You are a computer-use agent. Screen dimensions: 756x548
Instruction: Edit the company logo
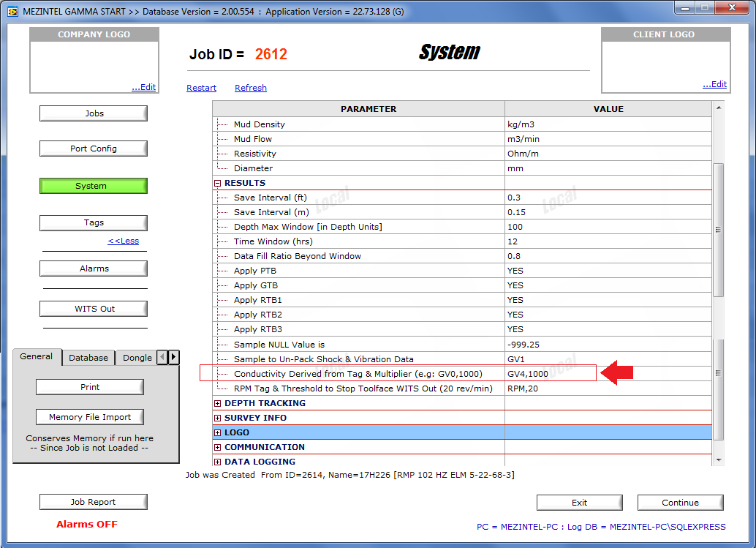tap(144, 87)
